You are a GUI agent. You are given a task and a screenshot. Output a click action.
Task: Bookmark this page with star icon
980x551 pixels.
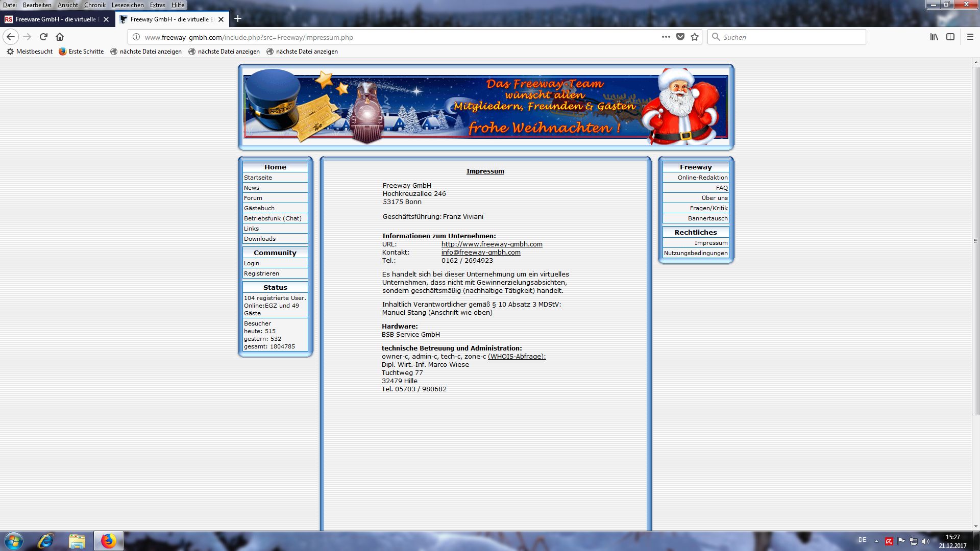coord(694,37)
